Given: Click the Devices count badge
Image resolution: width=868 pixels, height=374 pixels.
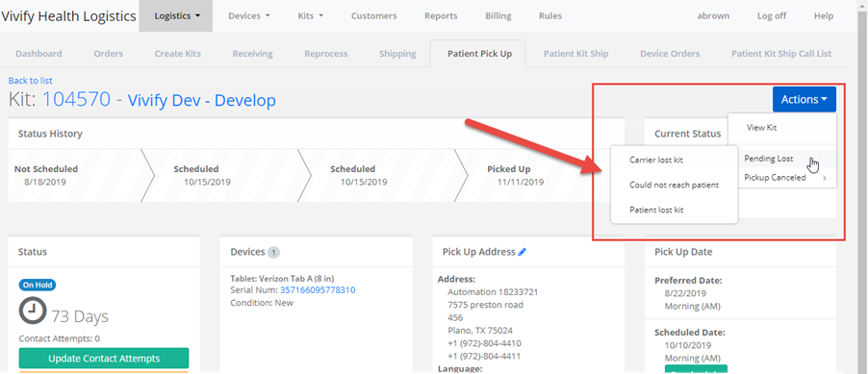Looking at the screenshot, I should pyautogui.click(x=273, y=252).
